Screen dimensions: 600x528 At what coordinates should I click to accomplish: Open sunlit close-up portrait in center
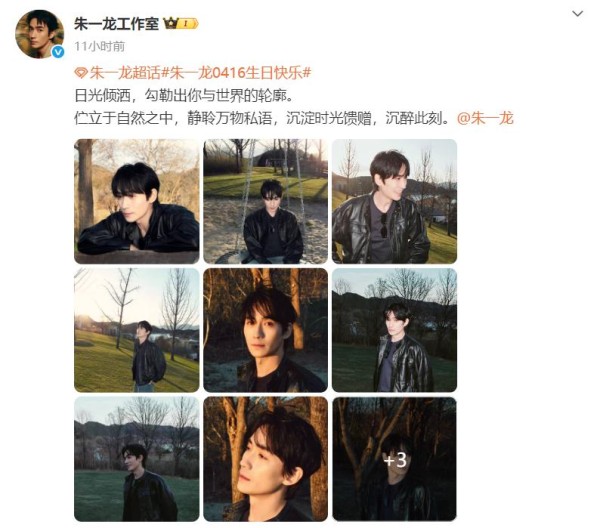[266, 330]
